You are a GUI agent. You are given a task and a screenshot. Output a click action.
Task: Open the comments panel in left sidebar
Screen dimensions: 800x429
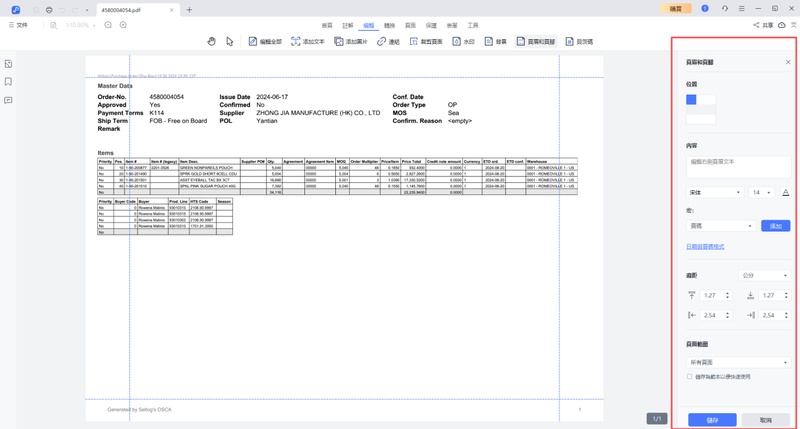pos(9,100)
